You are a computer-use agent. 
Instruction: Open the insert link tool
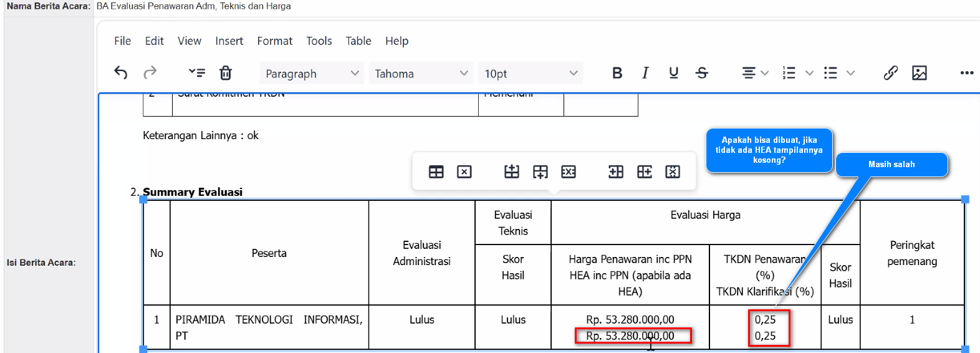coord(890,73)
